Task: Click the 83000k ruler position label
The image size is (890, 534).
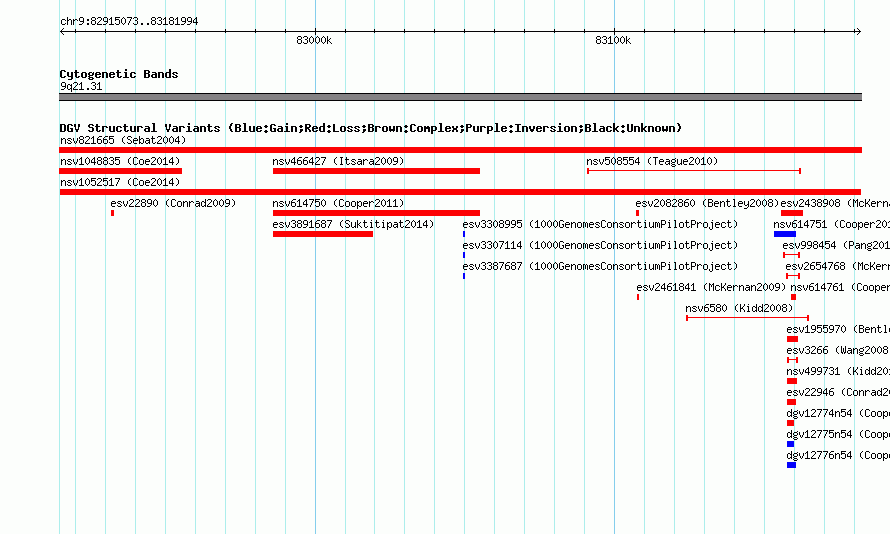Action: tap(314, 40)
